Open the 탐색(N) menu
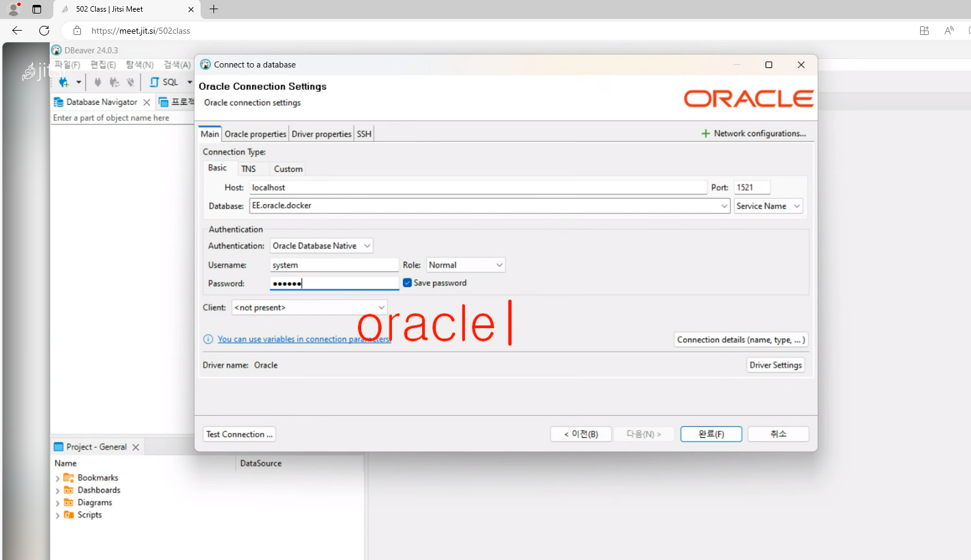Screen dimensions: 971x560 (140, 65)
